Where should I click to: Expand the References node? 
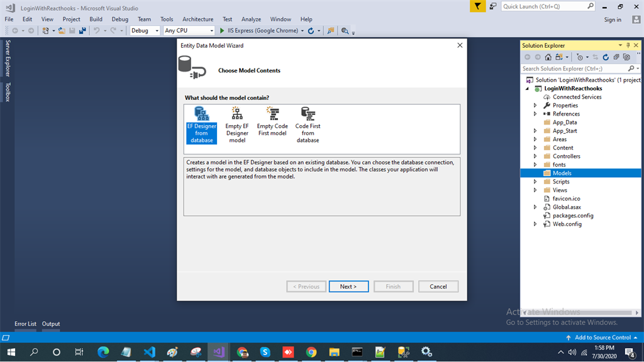point(535,114)
